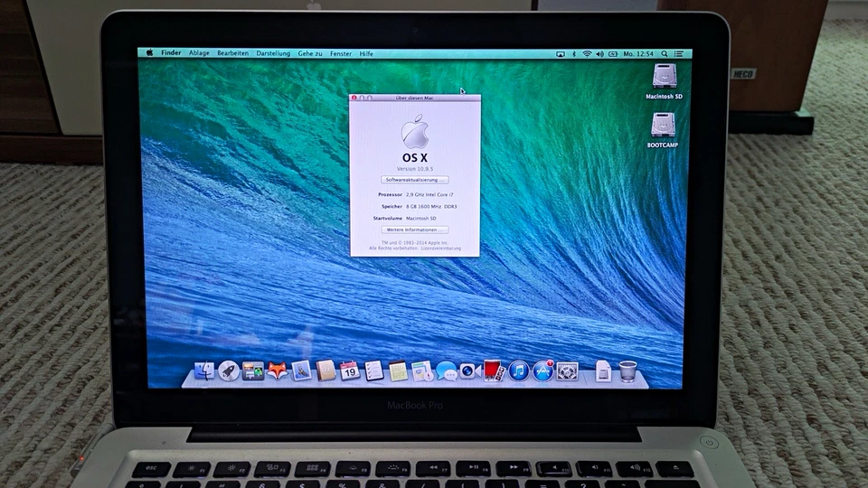Launch Launchpad rocket icon in dock

coord(228,371)
